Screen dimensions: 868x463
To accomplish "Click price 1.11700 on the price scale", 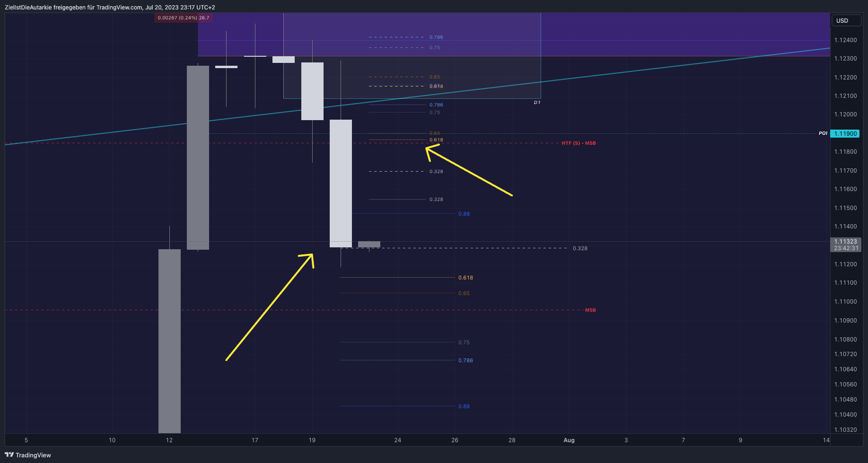I will pyautogui.click(x=845, y=171).
